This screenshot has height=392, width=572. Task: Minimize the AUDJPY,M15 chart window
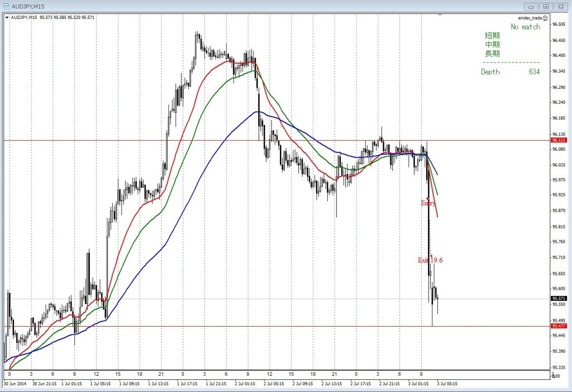[x=531, y=7]
